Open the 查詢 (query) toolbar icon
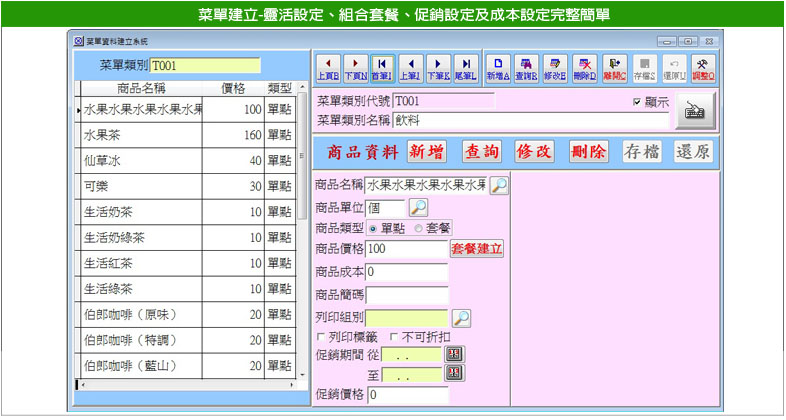 [x=527, y=67]
